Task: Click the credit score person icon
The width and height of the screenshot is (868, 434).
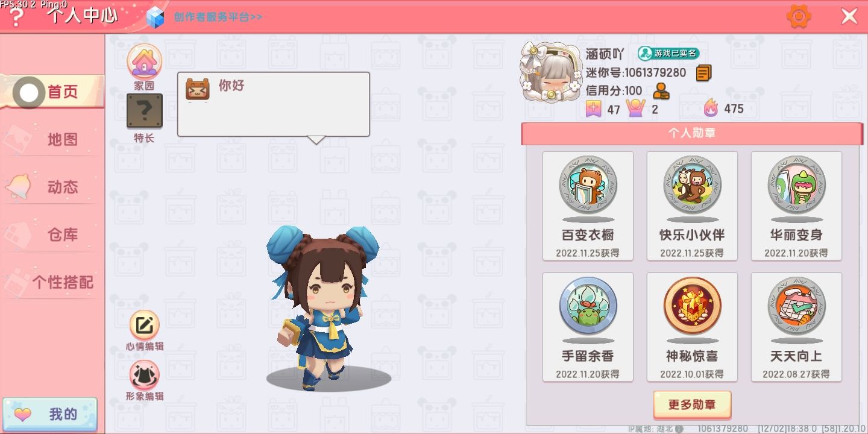Action: [x=661, y=91]
